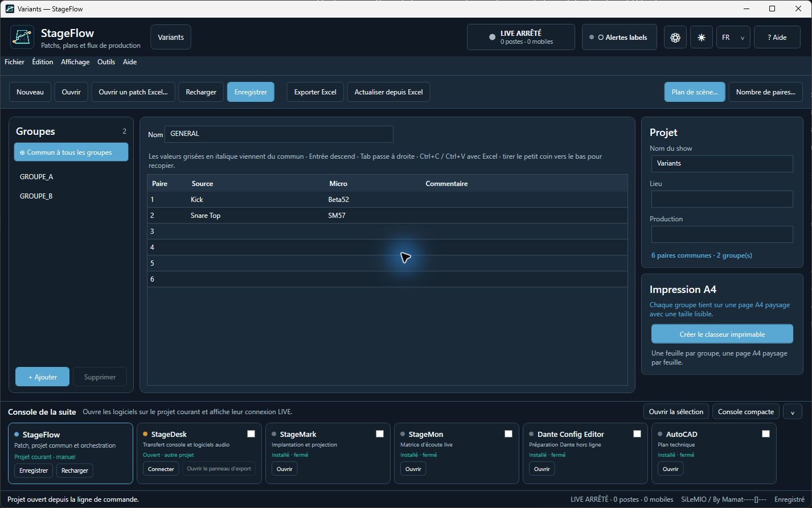Click the ? Aide header button
The width and height of the screenshot is (812, 508).
click(x=777, y=38)
